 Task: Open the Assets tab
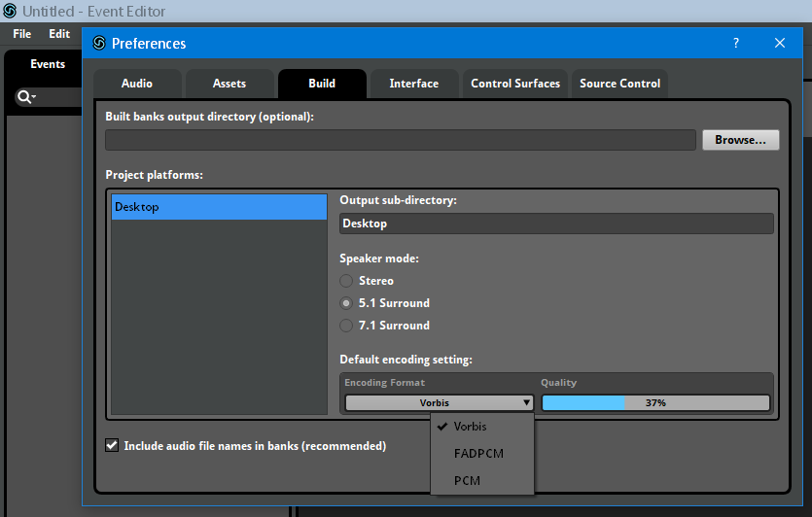[x=229, y=84]
